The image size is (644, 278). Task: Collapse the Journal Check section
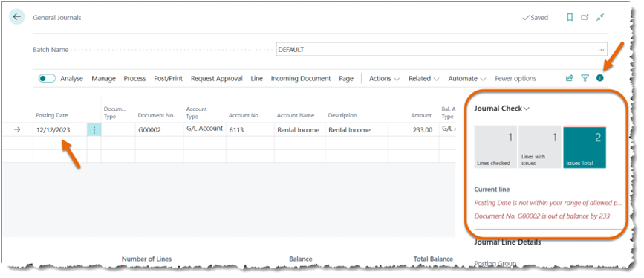(502, 109)
